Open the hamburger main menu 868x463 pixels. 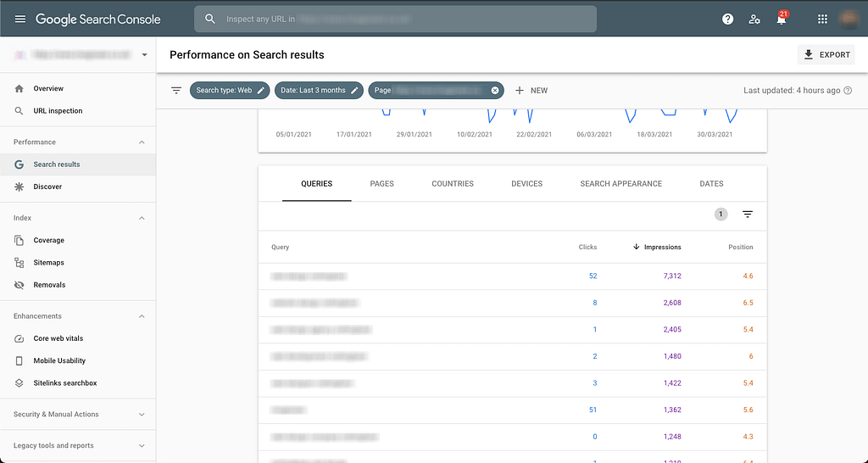(20, 19)
